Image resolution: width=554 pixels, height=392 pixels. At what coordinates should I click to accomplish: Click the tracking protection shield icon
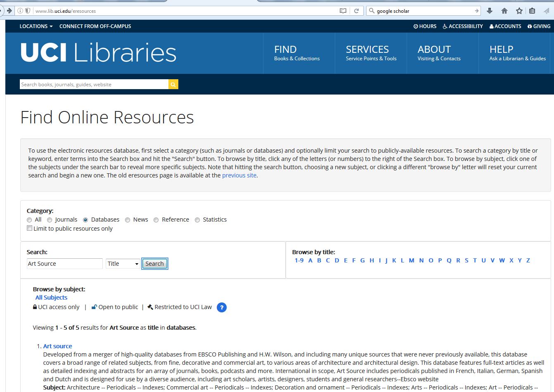point(28,11)
